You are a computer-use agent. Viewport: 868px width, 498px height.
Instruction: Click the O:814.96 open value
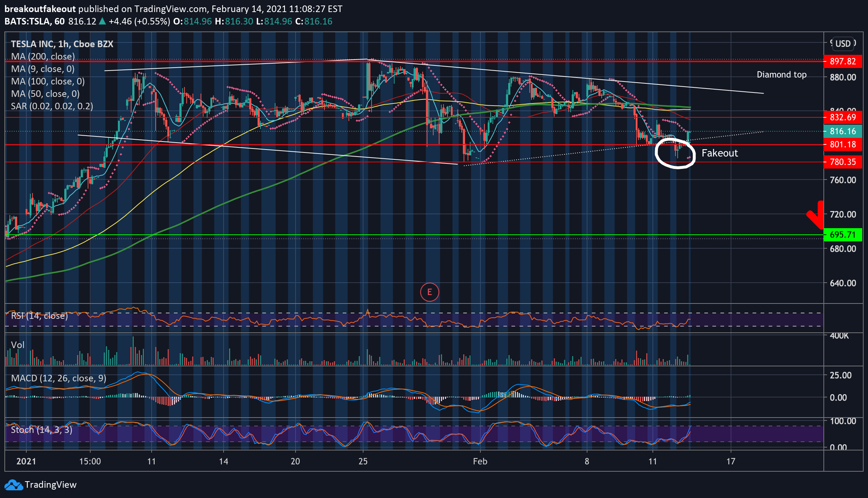[193, 22]
